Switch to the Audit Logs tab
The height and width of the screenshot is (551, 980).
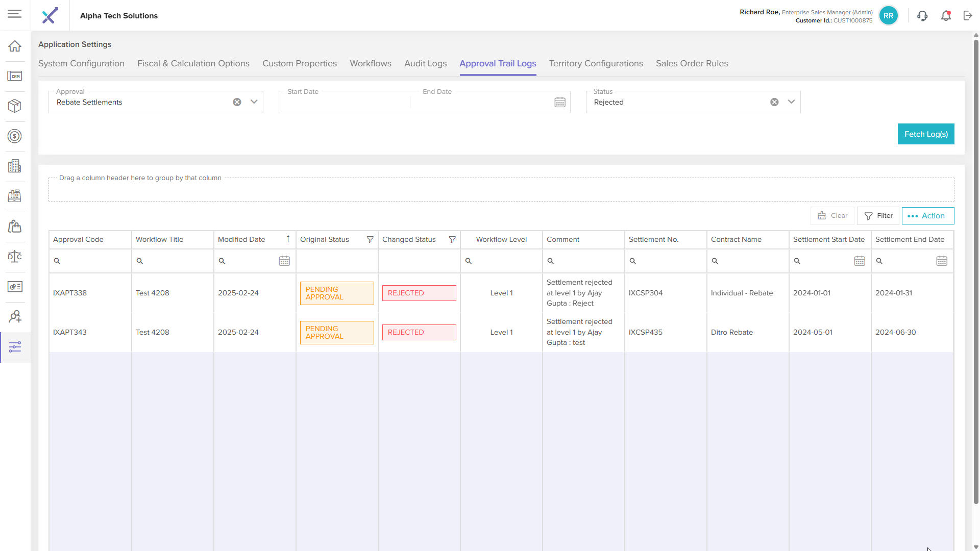tap(425, 64)
